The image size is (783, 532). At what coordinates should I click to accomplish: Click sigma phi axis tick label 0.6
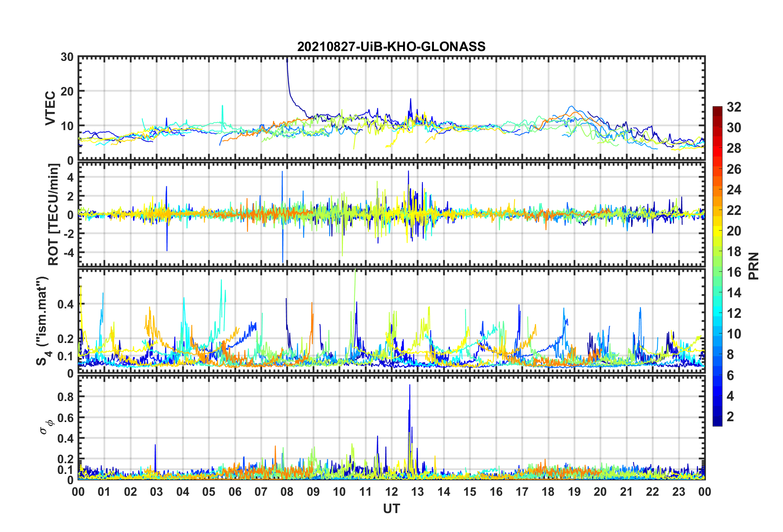click(66, 418)
